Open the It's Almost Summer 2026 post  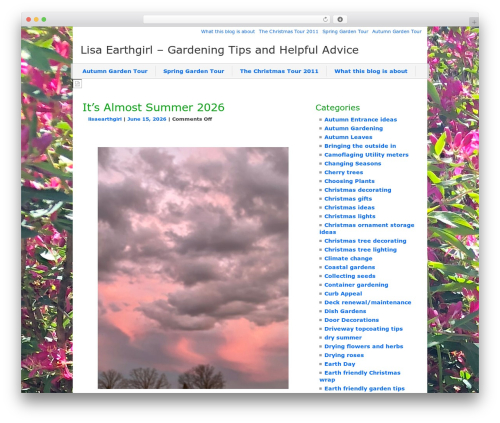pyautogui.click(x=153, y=107)
